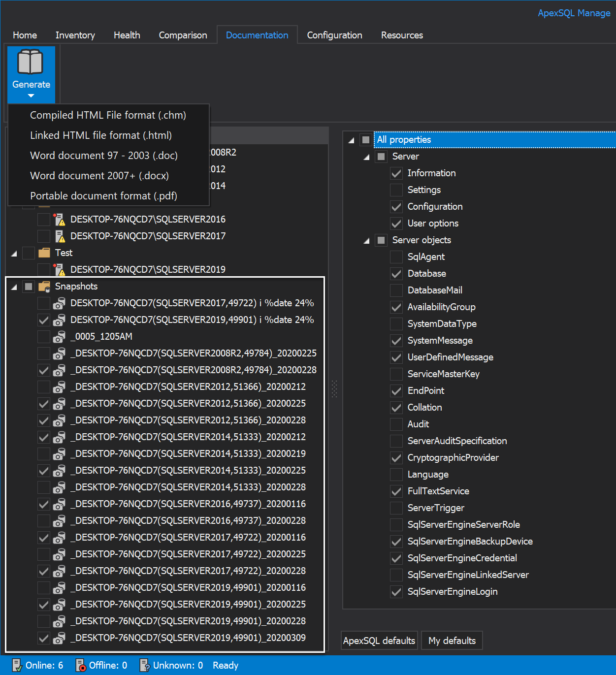Toggle the Snapshots folder checkbox
This screenshot has height=675, width=616.
29,286
